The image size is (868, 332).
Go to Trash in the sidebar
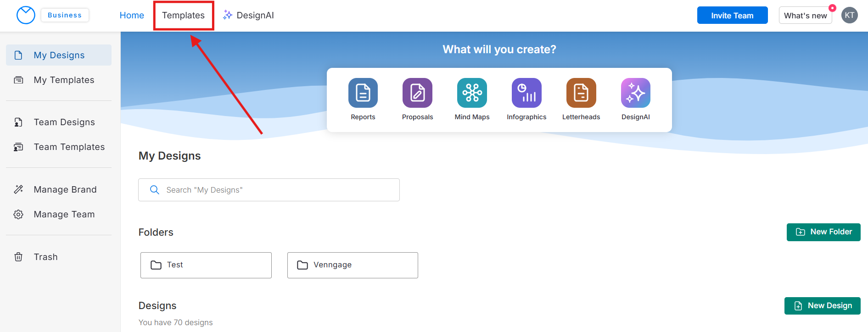(45, 257)
